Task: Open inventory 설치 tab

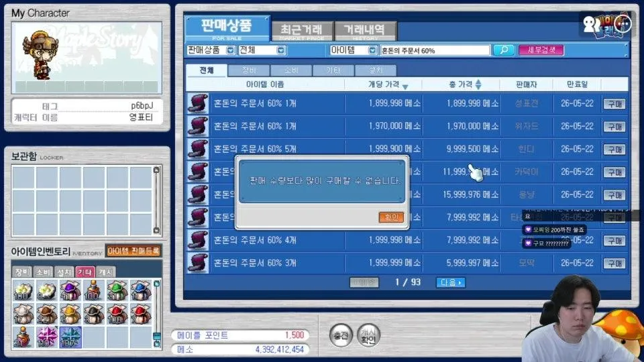Action: click(x=64, y=271)
